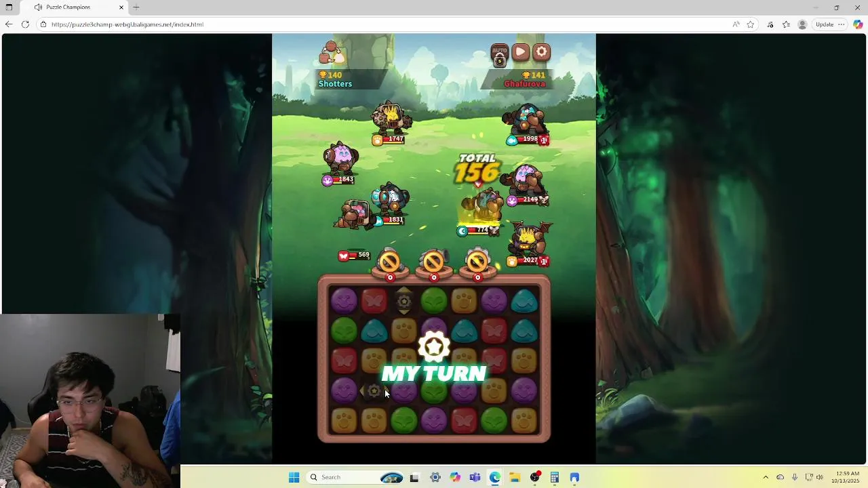The width and height of the screenshot is (868, 488).
Task: Click the gear special tile in top row
Action: click(404, 301)
